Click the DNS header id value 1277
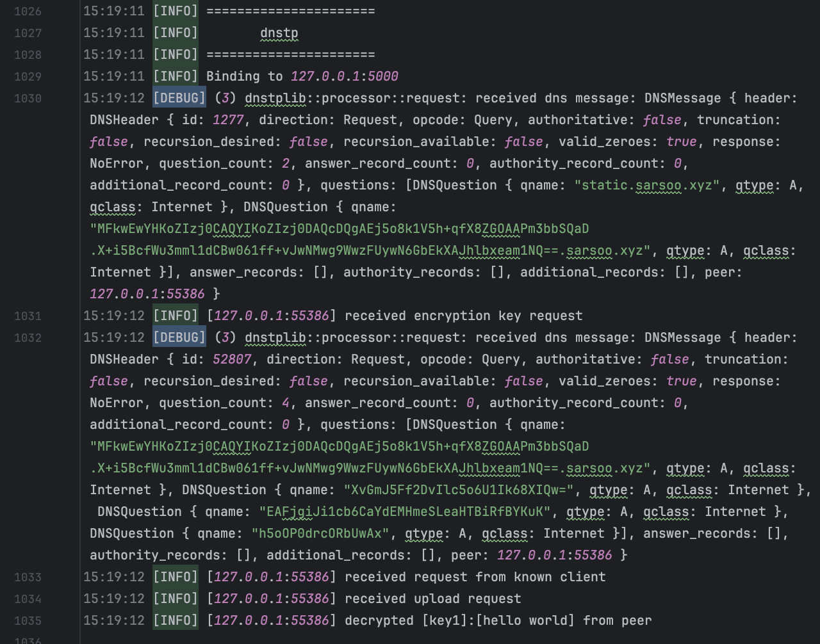Image resolution: width=820 pixels, height=644 pixels. 227,120
